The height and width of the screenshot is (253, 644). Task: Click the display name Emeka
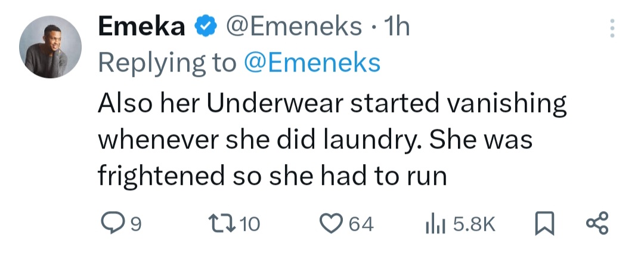(x=141, y=27)
